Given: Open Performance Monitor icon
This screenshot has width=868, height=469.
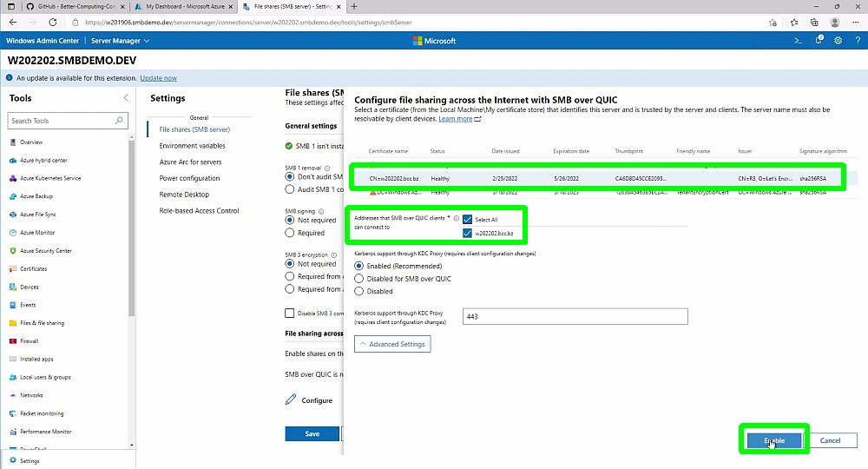Looking at the screenshot, I should click(13, 432).
